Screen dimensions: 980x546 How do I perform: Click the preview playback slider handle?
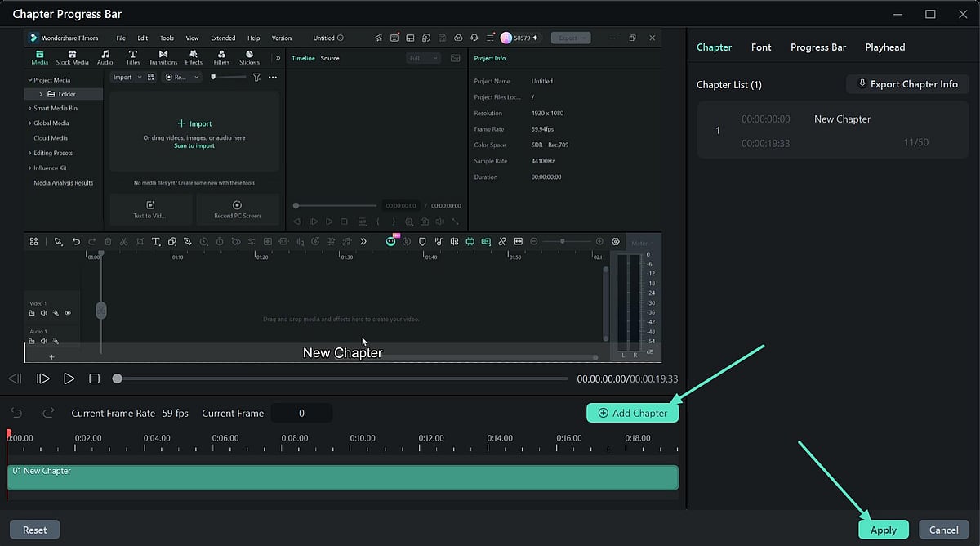click(118, 378)
